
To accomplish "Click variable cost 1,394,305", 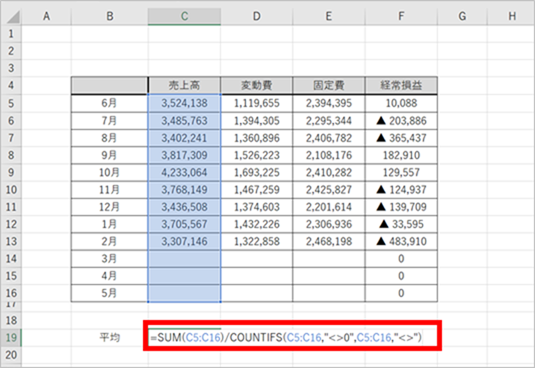I will click(x=257, y=120).
